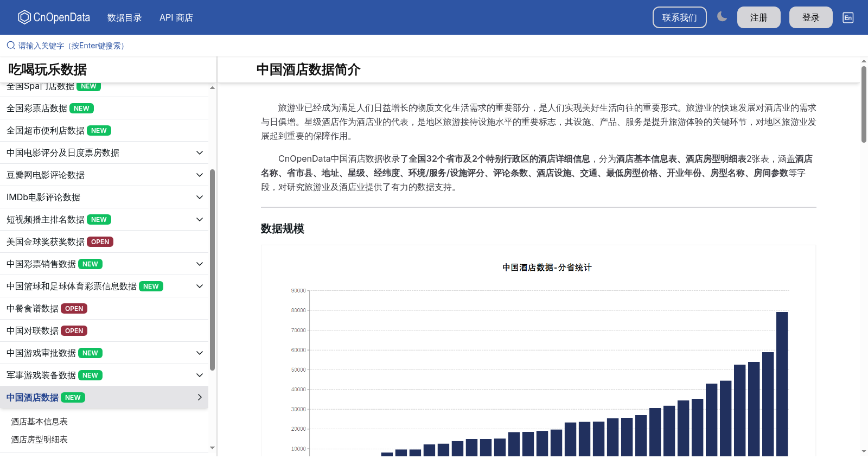Click the OPEN badge on 美国金球奖获奖数据

coord(100,241)
